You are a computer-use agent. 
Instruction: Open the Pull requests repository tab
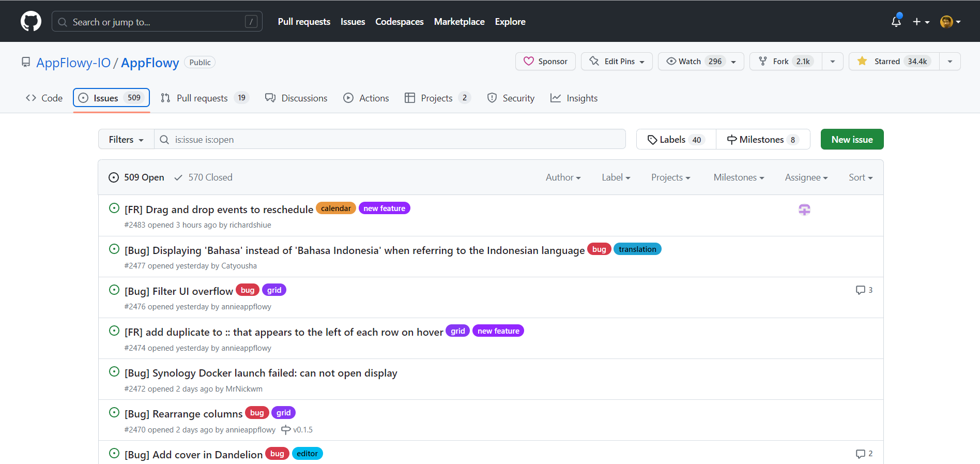tap(205, 98)
